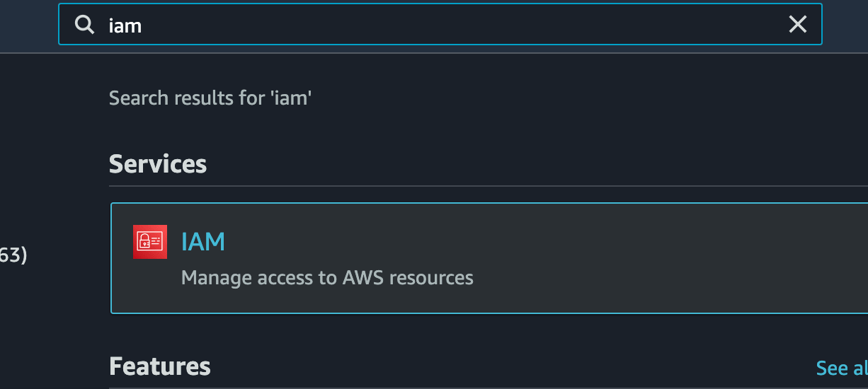Click the Services section heading
The height and width of the screenshot is (389, 868).
coord(158,164)
